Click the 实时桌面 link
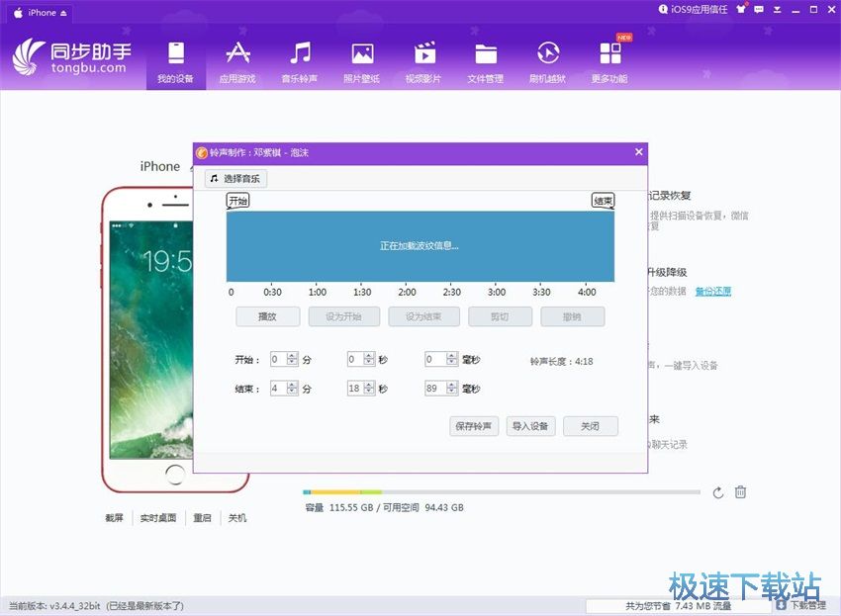Screen dimensions: 841x616 (x=158, y=518)
